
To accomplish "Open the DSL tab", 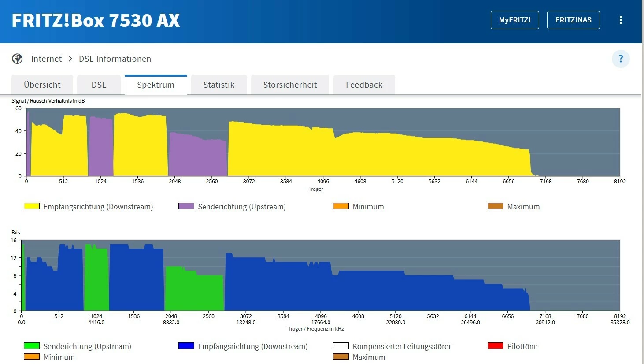I will [x=99, y=85].
